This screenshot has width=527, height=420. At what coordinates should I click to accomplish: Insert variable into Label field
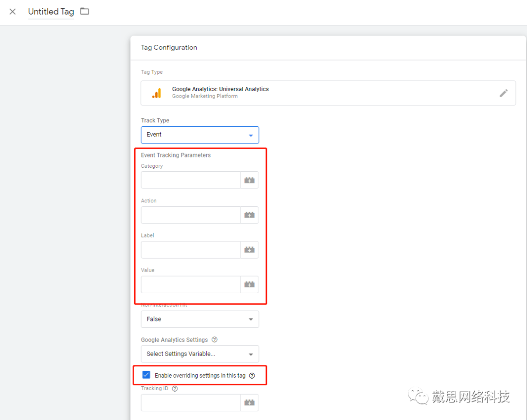[x=249, y=250]
